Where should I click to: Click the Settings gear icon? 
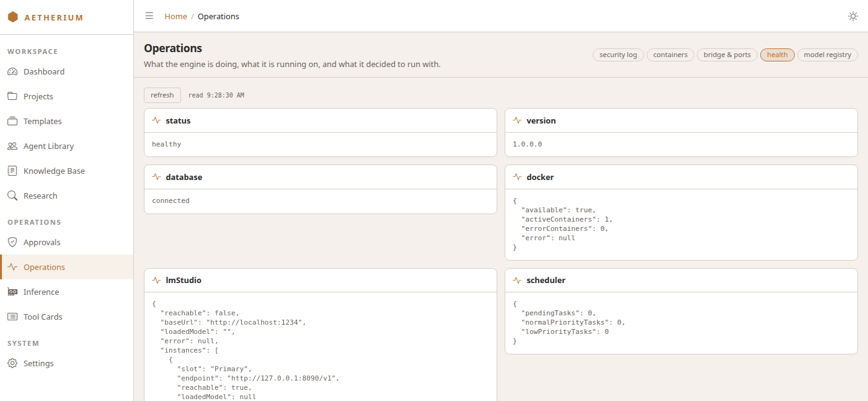pos(12,363)
